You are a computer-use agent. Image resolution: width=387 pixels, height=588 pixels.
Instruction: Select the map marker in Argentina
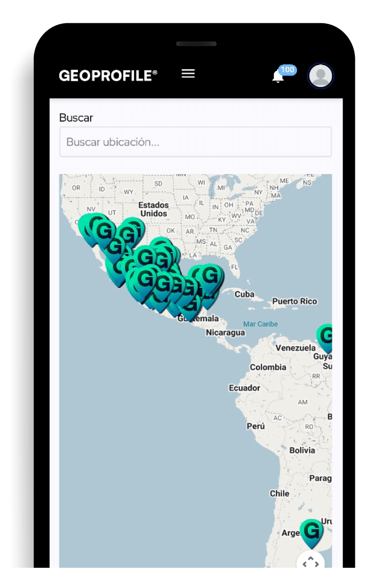click(x=311, y=534)
